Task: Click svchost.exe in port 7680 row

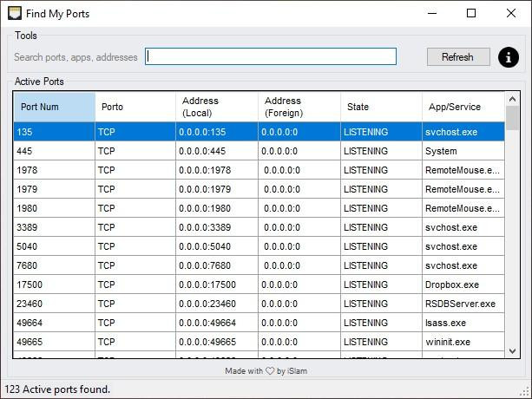Action: [x=463, y=265]
